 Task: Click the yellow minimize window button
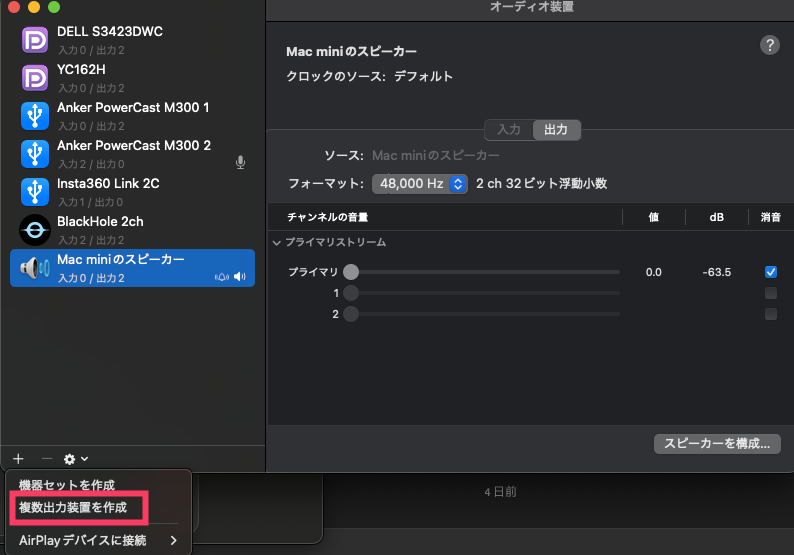(x=34, y=7)
